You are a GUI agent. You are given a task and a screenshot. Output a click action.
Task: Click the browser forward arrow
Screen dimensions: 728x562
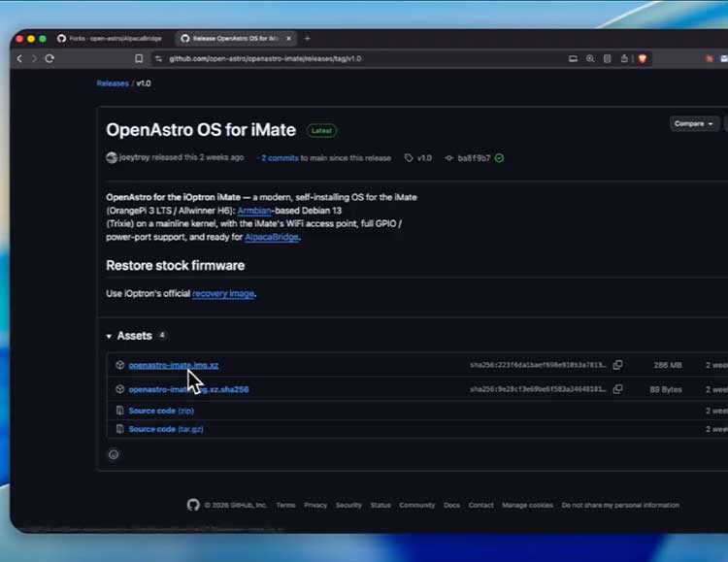point(34,58)
